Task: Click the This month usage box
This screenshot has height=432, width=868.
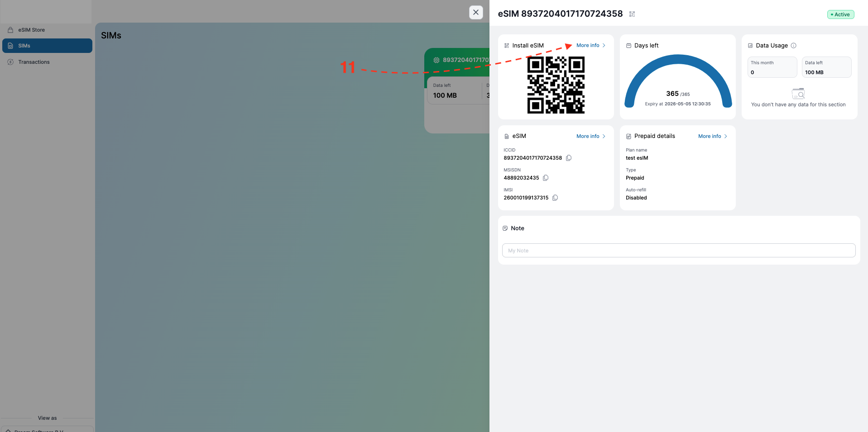Action: [x=772, y=67]
